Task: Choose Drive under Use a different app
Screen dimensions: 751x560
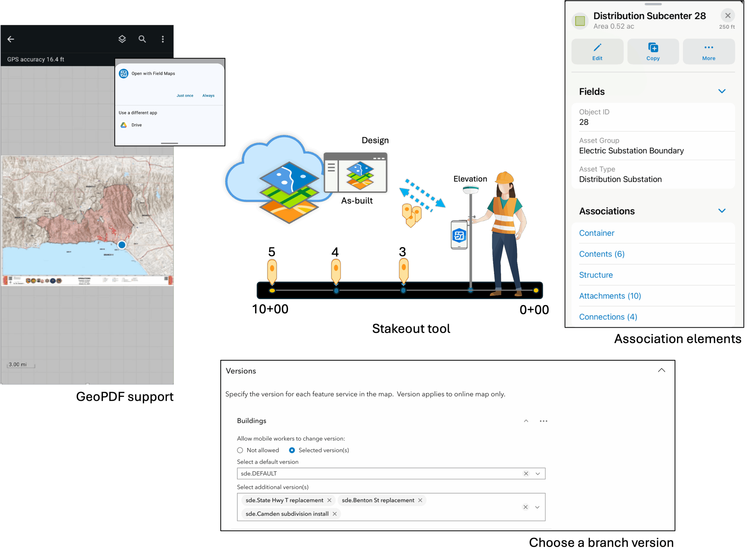Action: click(136, 125)
